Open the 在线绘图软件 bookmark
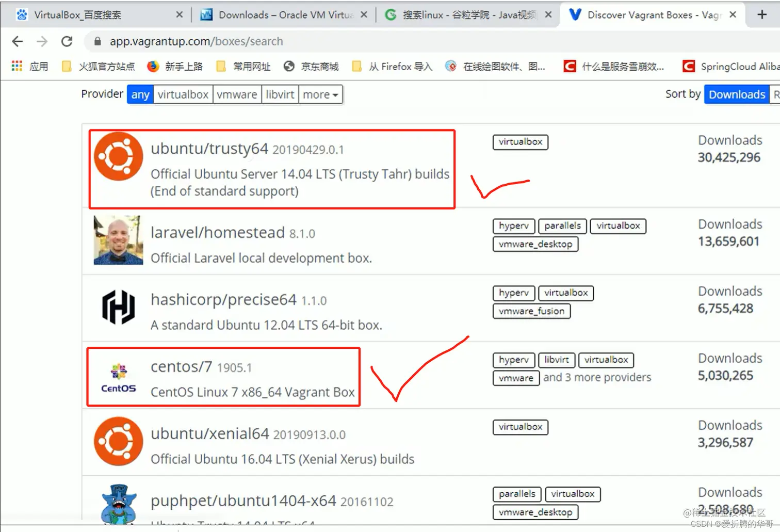Image resolution: width=780 pixels, height=532 pixels. (495, 66)
